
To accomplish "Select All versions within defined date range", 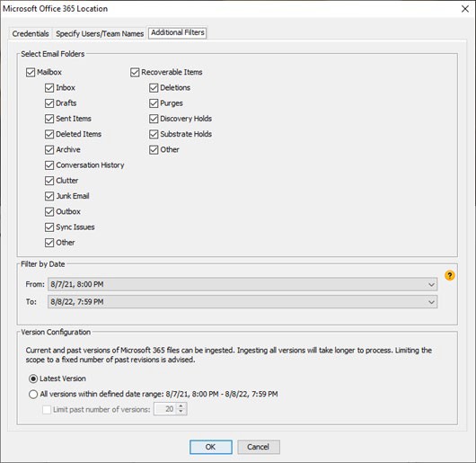I will (x=33, y=395).
